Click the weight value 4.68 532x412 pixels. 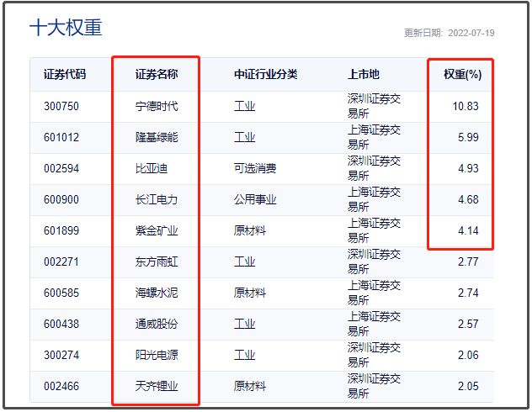(468, 199)
